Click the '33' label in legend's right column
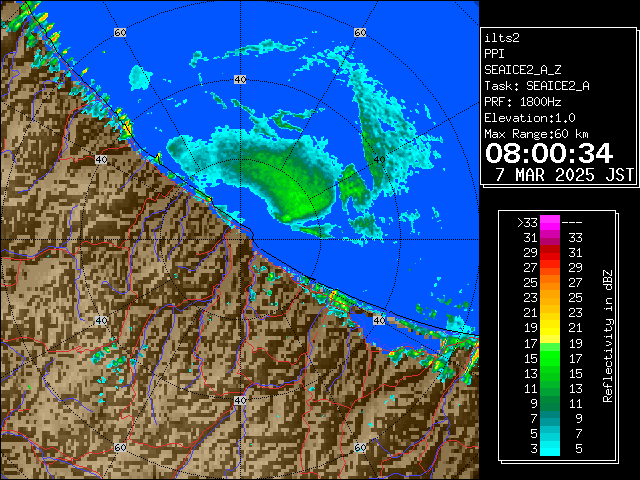640x480 pixels. [x=576, y=238]
